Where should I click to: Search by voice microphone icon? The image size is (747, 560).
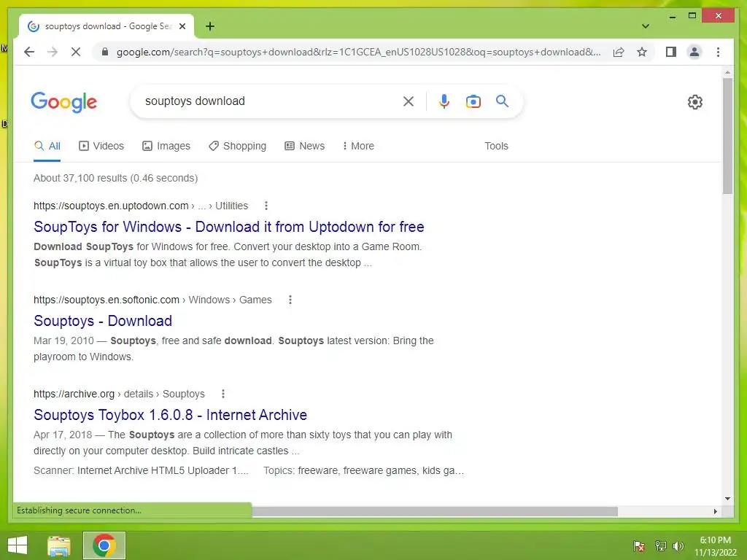444,101
